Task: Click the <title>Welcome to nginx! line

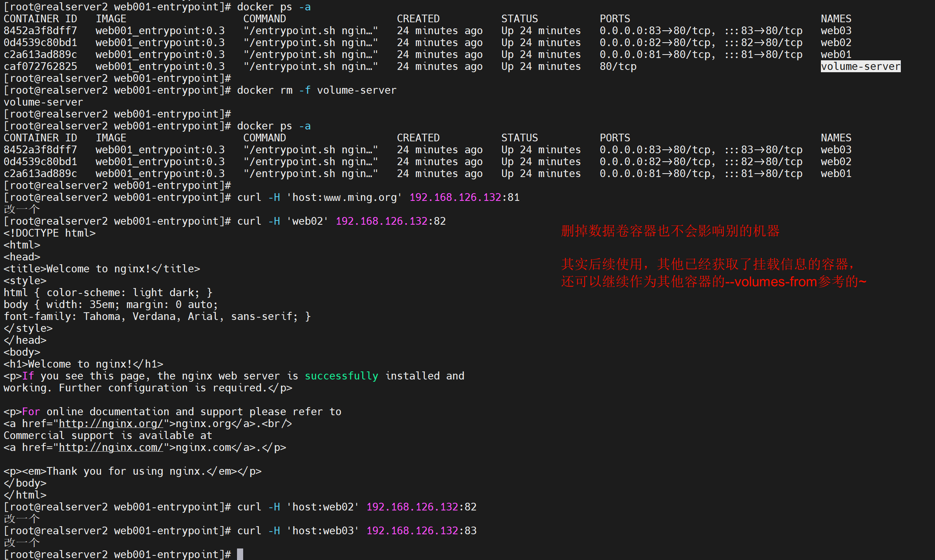Action: coord(102,269)
